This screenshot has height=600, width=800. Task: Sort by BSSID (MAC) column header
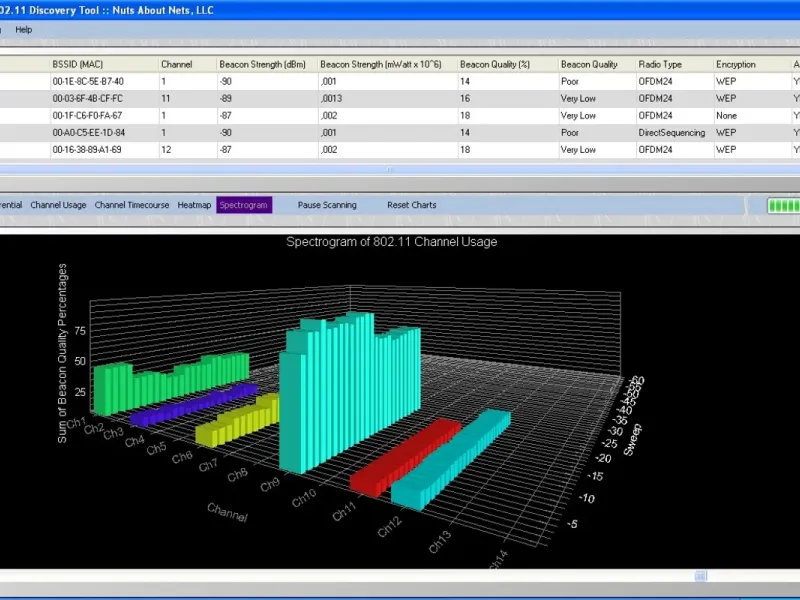tap(105, 64)
